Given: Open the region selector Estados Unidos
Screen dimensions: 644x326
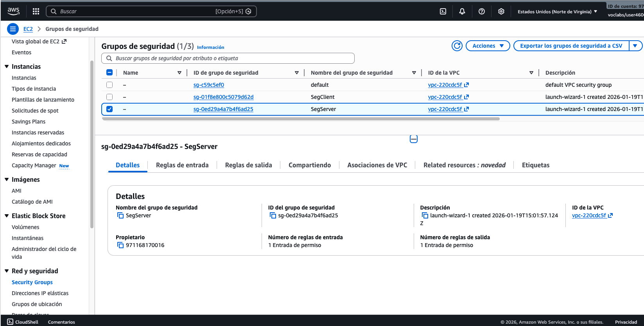Looking at the screenshot, I should [557, 12].
